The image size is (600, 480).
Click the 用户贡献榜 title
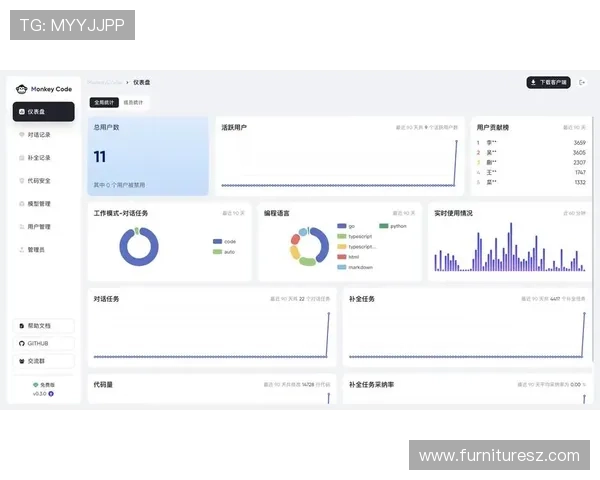[x=493, y=127]
